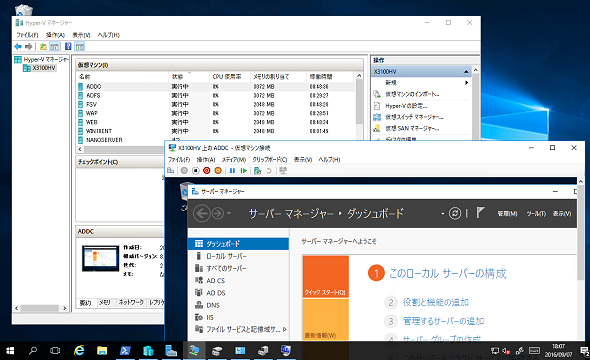590x360 pixels.
Task: Open taskbar search magnifier
Action: [33, 351]
